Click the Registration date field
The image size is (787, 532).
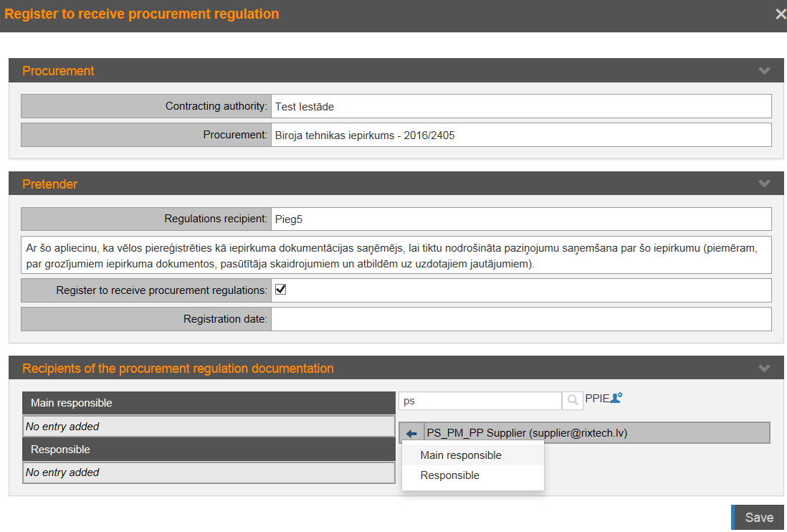click(521, 319)
